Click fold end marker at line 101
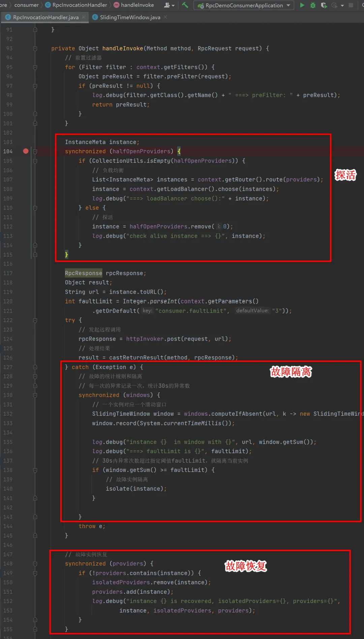Screen dimensions: 364x639 pos(35,123)
